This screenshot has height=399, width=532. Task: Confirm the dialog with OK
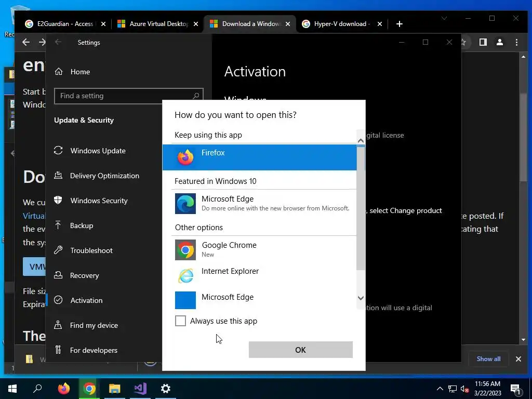(x=301, y=350)
